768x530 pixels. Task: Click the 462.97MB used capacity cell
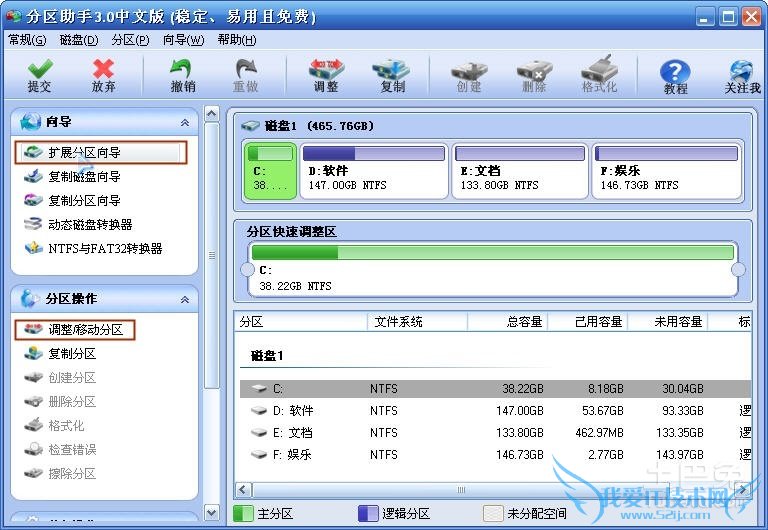click(x=600, y=433)
